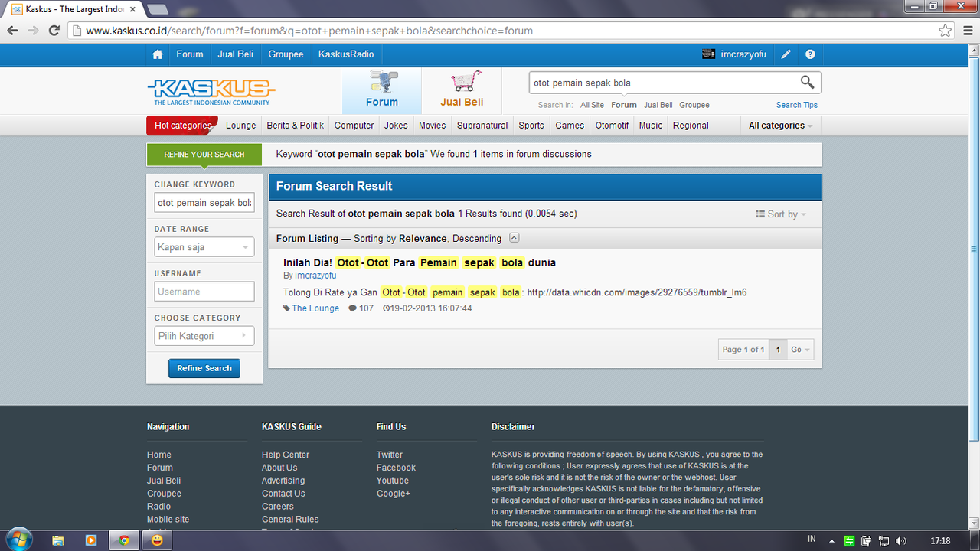
Task: Open the Lounge category
Action: tap(240, 126)
